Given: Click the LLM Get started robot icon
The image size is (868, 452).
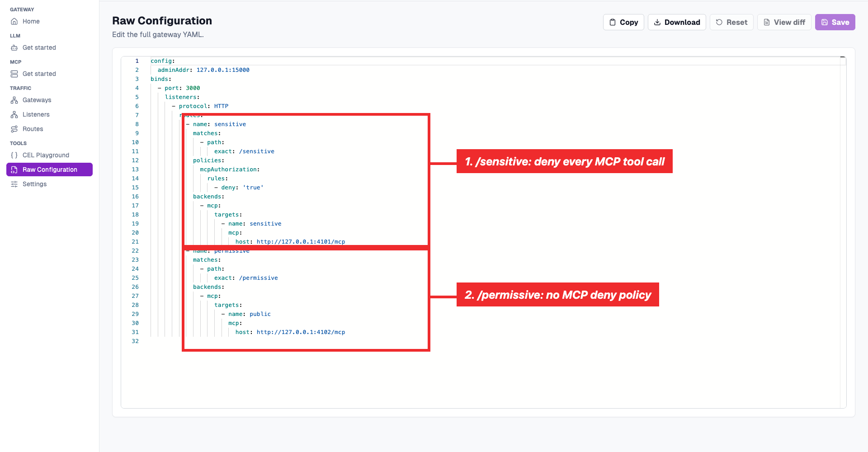Looking at the screenshot, I should [14, 47].
